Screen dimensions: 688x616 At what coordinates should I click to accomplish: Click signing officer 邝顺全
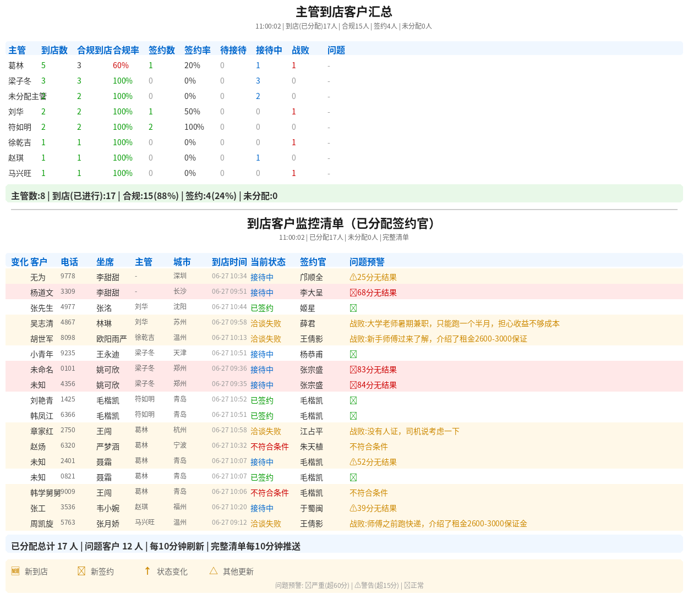pyautogui.click(x=312, y=278)
